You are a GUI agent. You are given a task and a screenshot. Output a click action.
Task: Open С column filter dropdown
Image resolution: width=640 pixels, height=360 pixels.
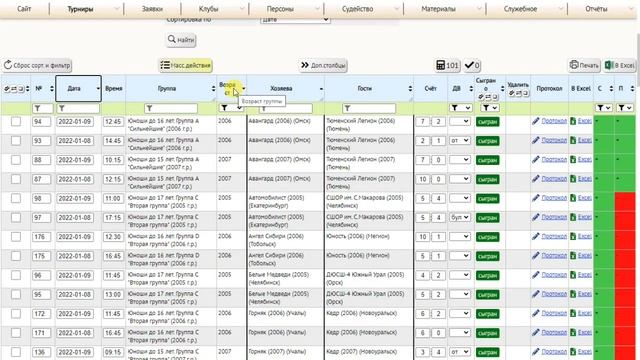pos(603,108)
